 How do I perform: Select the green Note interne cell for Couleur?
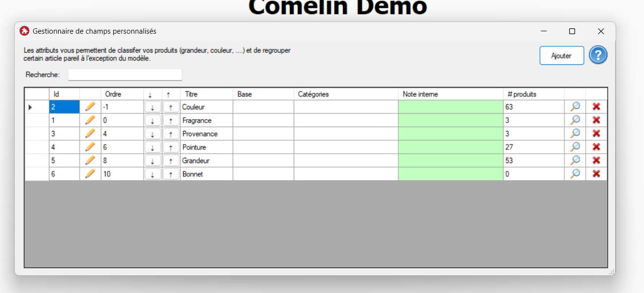[450, 107]
